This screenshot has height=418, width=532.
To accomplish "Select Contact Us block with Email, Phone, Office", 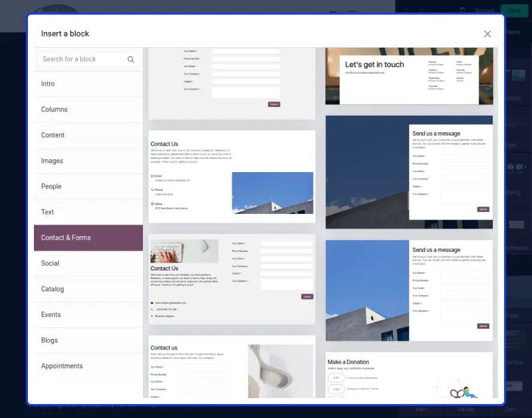I will point(231,176).
